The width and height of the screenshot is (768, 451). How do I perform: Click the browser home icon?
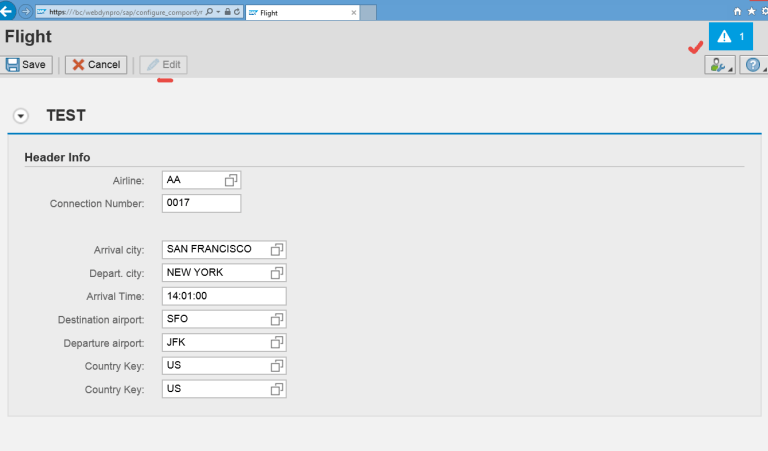click(x=737, y=11)
